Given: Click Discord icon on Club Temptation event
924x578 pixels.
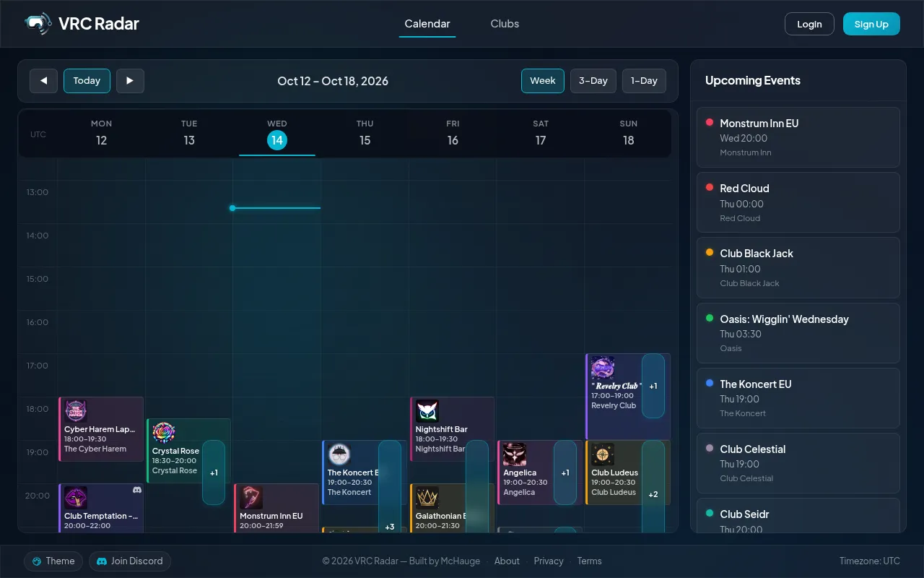Looking at the screenshot, I should pyautogui.click(x=137, y=490).
